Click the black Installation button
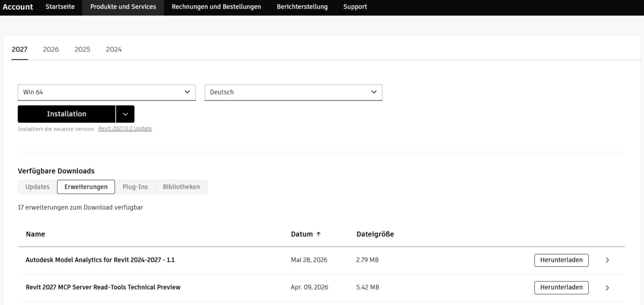 [67, 114]
